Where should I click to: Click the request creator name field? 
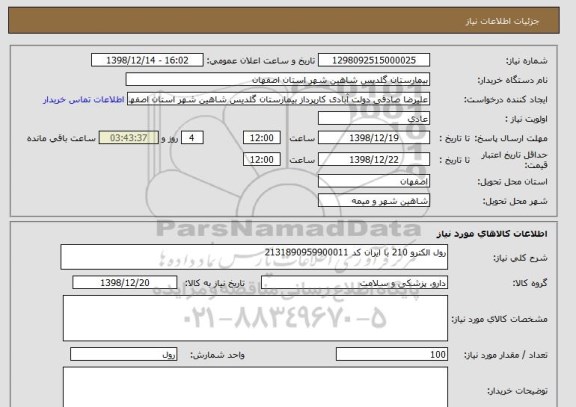278,99
